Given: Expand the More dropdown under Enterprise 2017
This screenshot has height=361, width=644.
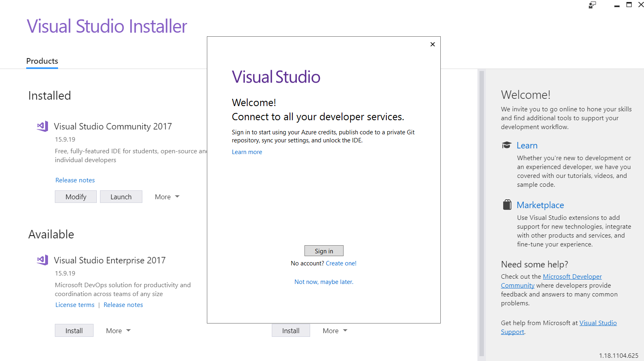Looking at the screenshot, I should [x=118, y=331].
